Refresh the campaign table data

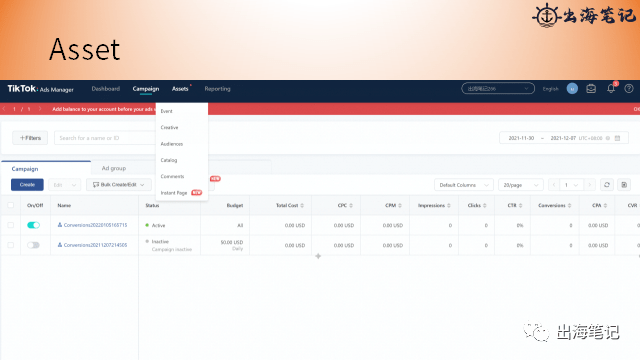[607, 185]
